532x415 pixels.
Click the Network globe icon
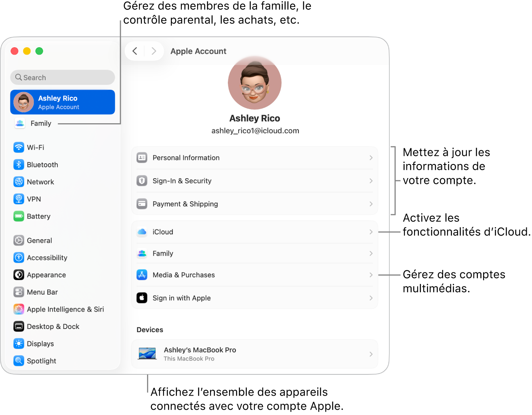point(19,182)
